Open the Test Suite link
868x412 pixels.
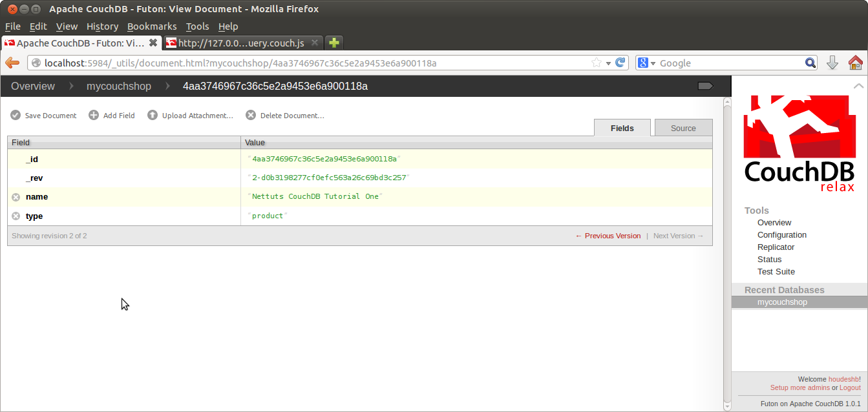click(776, 271)
